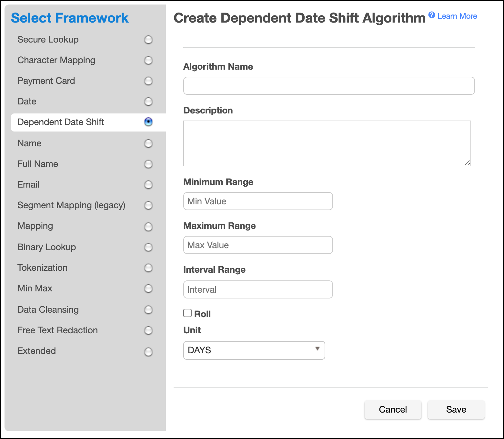Click the Cancel button
504x439 pixels.
click(x=393, y=409)
